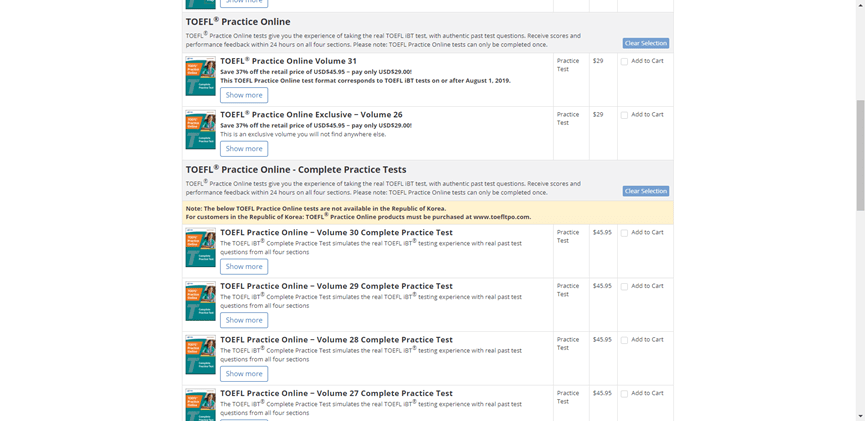Tick Add to Cart for Practice Online Volume 31
Screen dimensions: 865x421
point(624,62)
